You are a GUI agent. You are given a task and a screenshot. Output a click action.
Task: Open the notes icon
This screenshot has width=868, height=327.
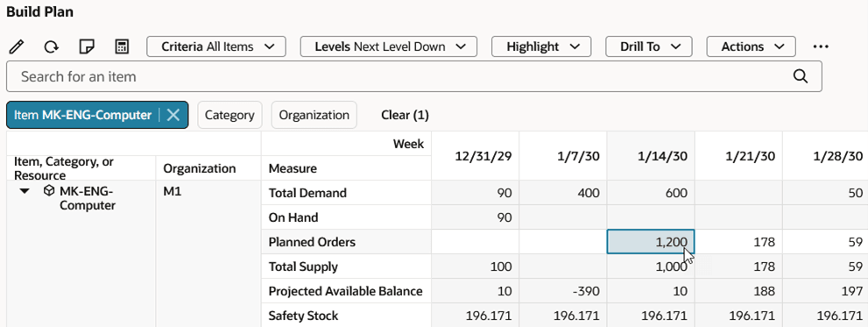(x=87, y=46)
